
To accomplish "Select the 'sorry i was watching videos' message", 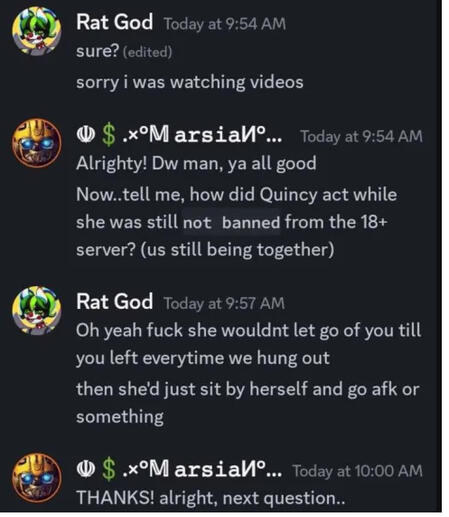I will tap(190, 82).
